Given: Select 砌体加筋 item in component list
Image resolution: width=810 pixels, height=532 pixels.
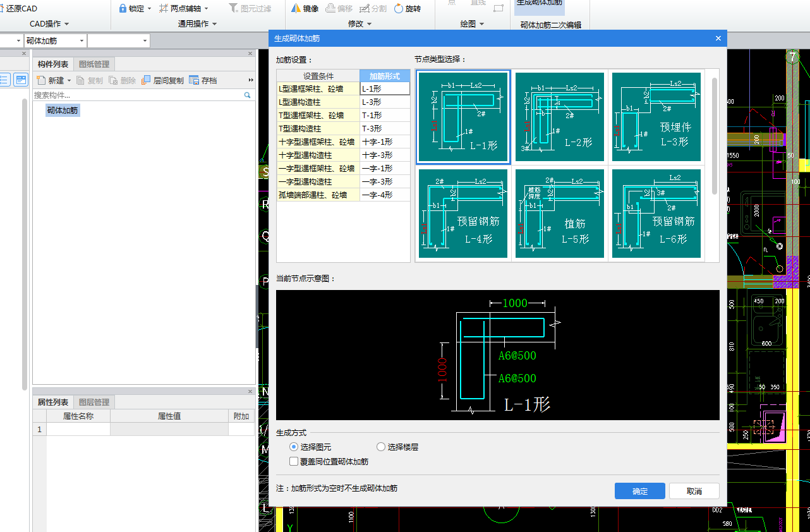Looking at the screenshot, I should tap(63, 111).
